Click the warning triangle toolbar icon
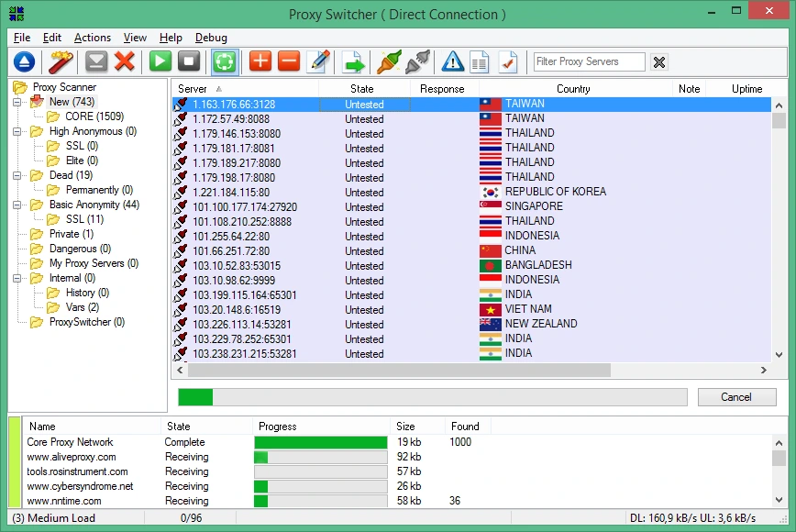This screenshot has width=796, height=532. 452,62
